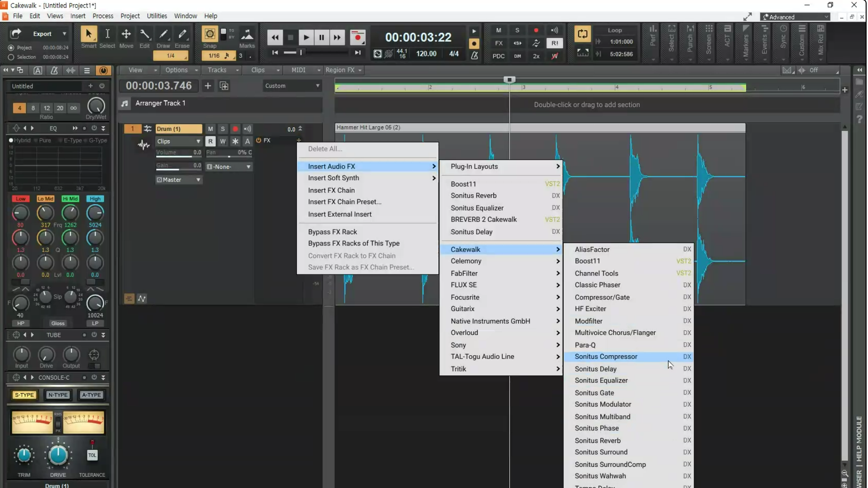Viewport: 868px width, 488px height.
Task: Open the Master output dropdown
Action: tap(179, 180)
